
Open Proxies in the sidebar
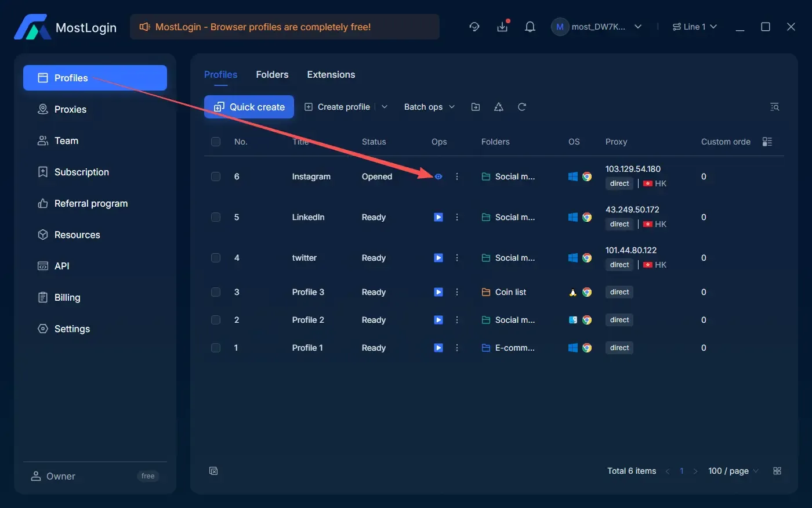click(x=95, y=109)
